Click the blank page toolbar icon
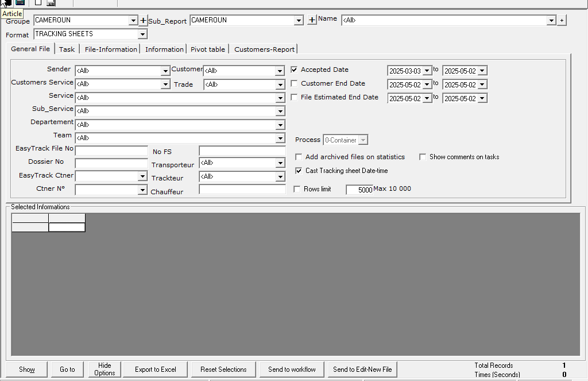Screen dimensions: 588x381 pyautogui.click(x=38, y=3)
